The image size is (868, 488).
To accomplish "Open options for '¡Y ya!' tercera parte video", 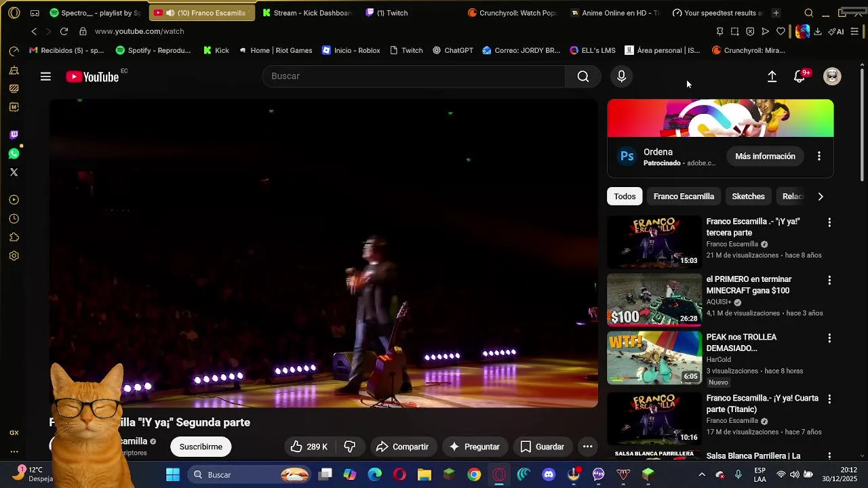I will [x=829, y=222].
